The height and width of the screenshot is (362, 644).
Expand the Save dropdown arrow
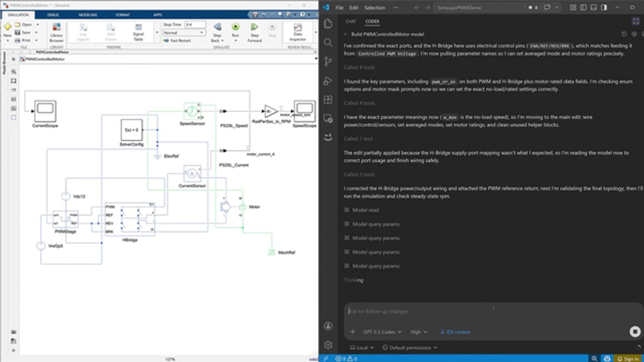tap(36, 32)
